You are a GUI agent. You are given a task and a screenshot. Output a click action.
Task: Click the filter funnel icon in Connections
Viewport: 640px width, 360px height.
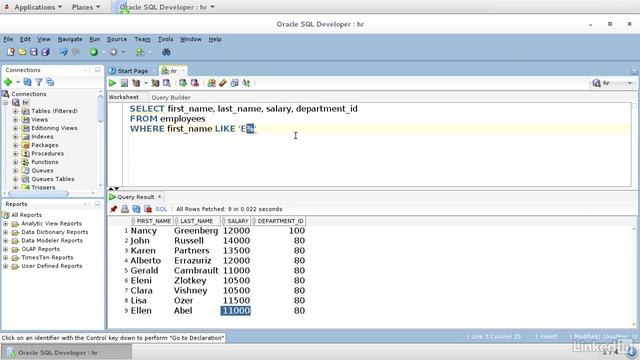[x=39, y=82]
